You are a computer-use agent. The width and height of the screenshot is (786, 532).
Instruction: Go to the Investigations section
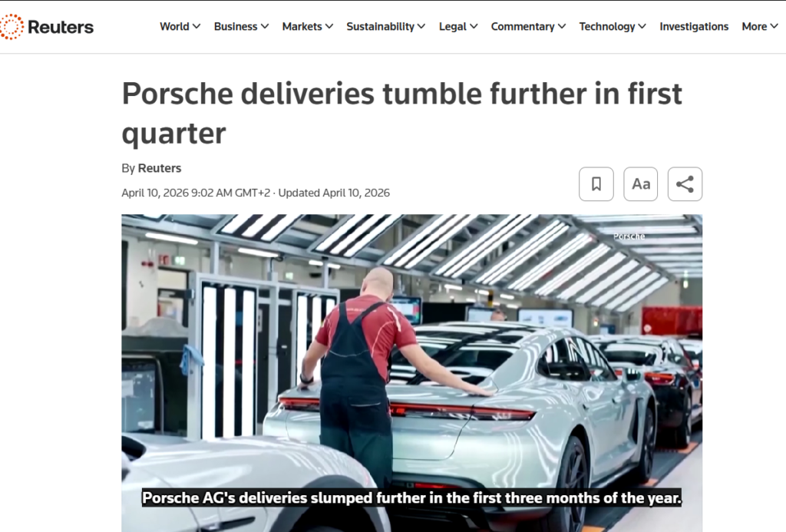694,27
